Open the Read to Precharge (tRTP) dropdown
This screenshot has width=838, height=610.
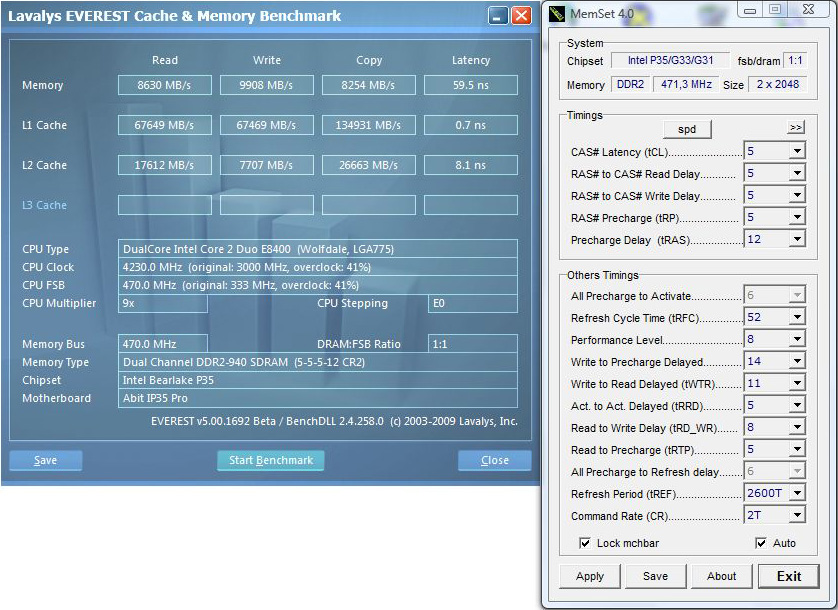point(797,449)
